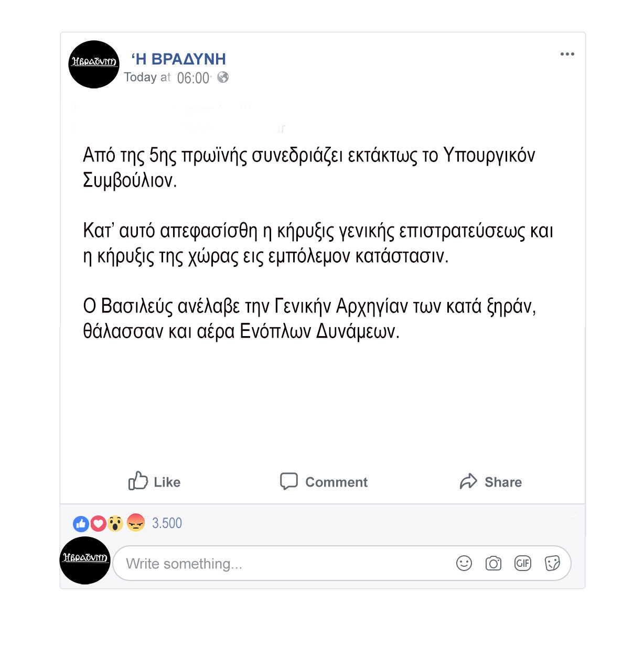The image size is (644, 646).
Task: Post a GIF using the GIF icon
Action: pos(523,563)
